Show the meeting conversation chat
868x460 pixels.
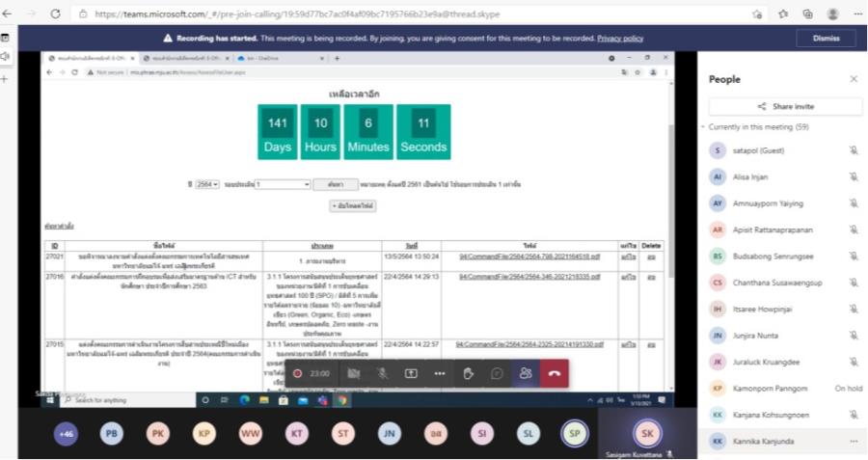[x=497, y=373]
